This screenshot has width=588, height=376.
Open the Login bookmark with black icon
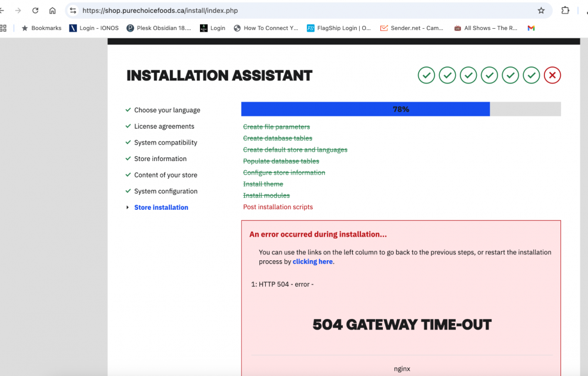tap(213, 28)
